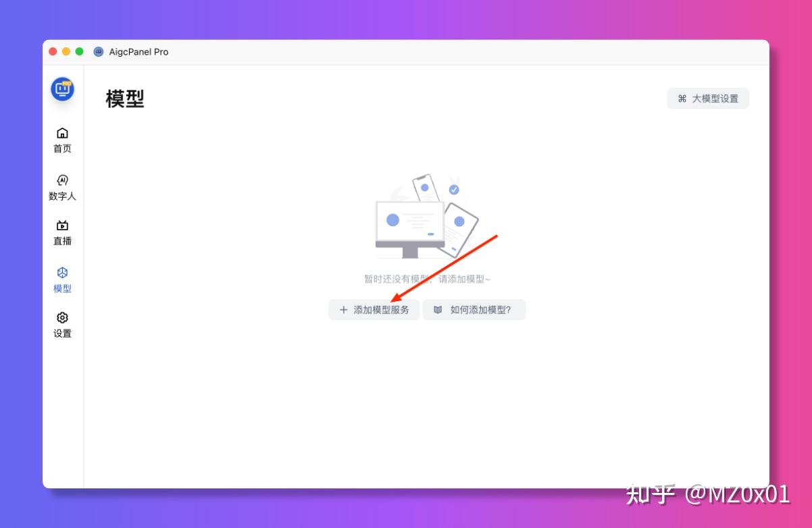
Task: Click the AigcPanel Pro logo at sidebar top
Action: [x=61, y=88]
